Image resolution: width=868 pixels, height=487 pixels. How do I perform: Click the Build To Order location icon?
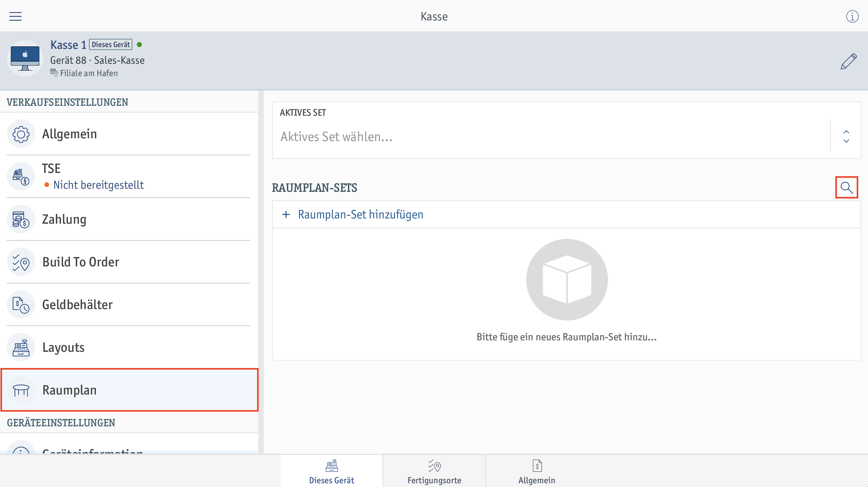pyautogui.click(x=21, y=262)
